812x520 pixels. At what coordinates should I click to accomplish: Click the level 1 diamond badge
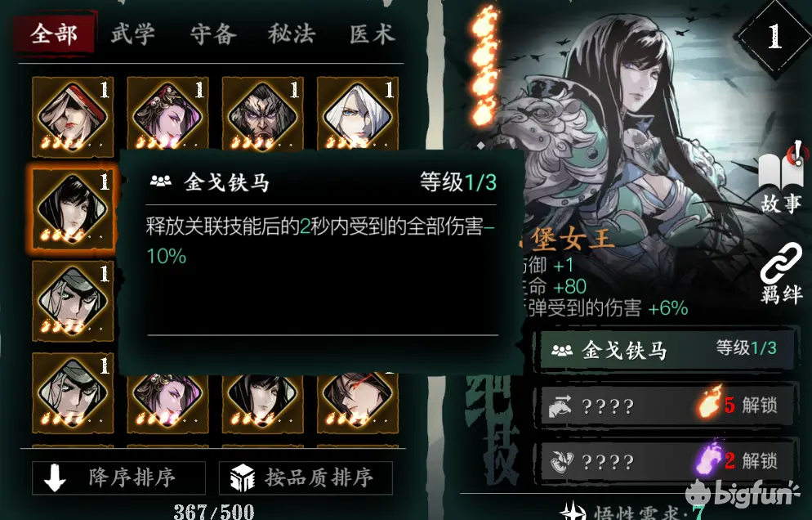pos(774,36)
